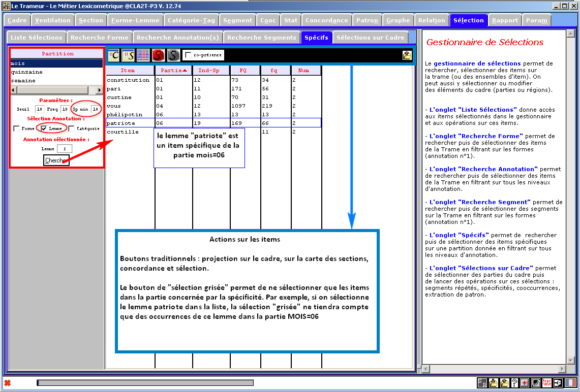Click the help panel horizontal scrollbar track
The height and width of the screenshot is (392, 580).
point(494,369)
